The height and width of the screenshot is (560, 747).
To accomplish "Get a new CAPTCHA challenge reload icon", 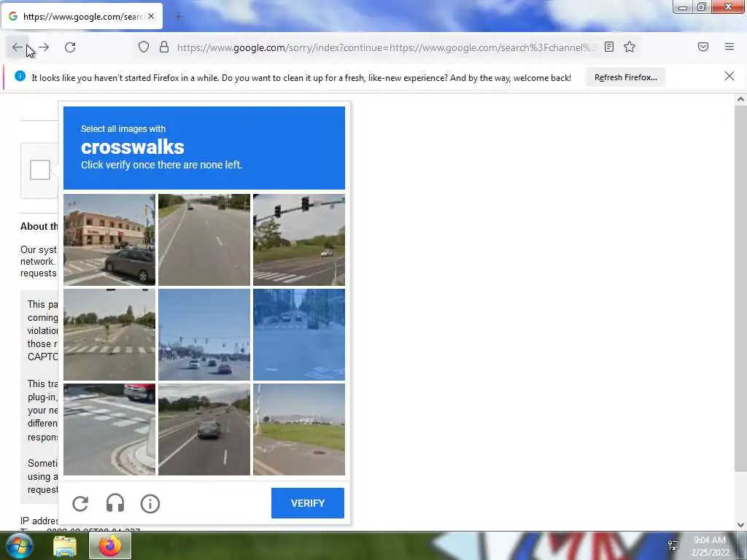I will [x=80, y=503].
